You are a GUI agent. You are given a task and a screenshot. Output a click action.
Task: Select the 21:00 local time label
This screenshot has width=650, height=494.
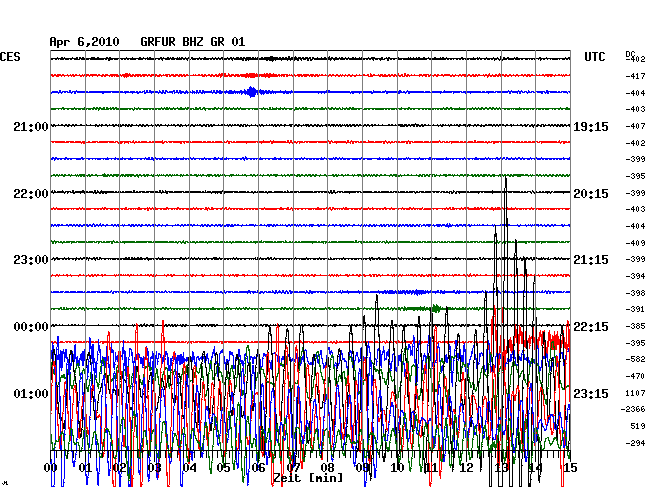(31, 126)
